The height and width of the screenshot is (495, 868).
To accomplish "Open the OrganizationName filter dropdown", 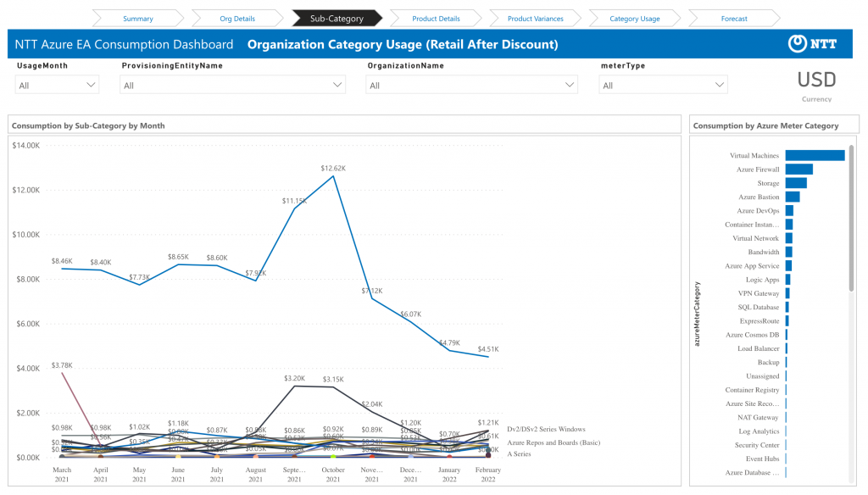I will pos(471,86).
